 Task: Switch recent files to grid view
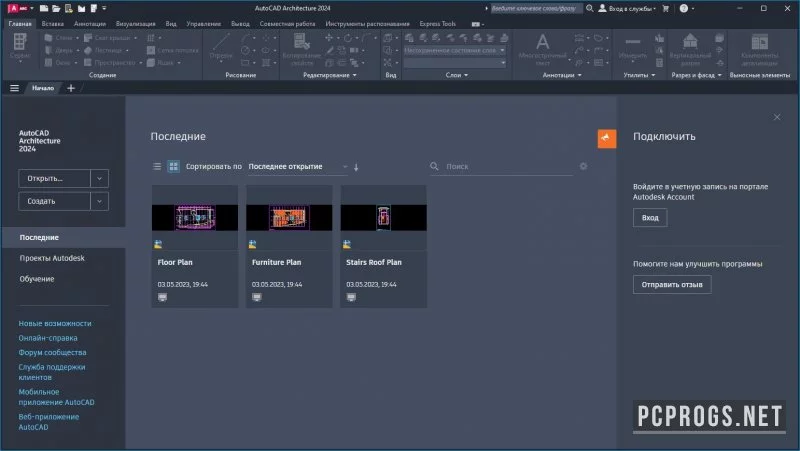coord(173,166)
